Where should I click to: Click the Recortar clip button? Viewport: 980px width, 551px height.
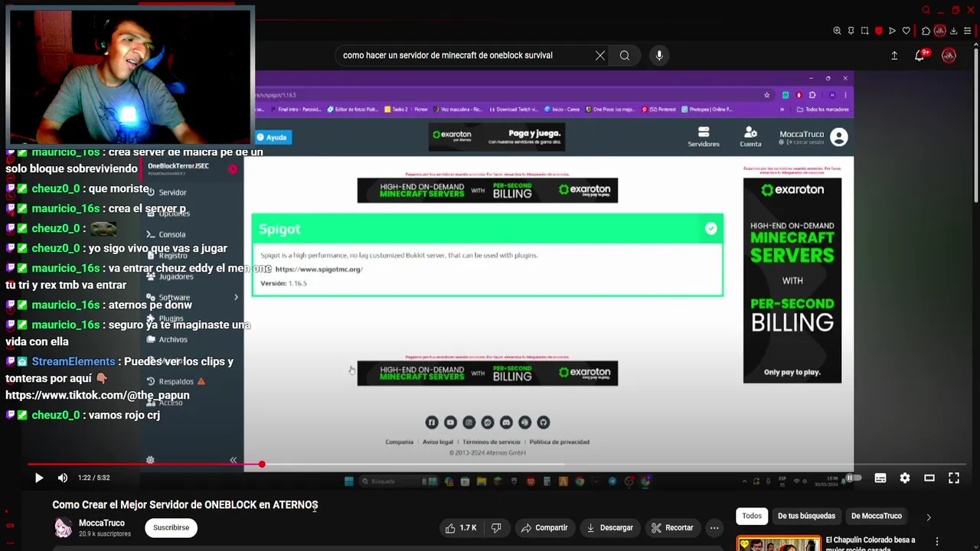[672, 527]
